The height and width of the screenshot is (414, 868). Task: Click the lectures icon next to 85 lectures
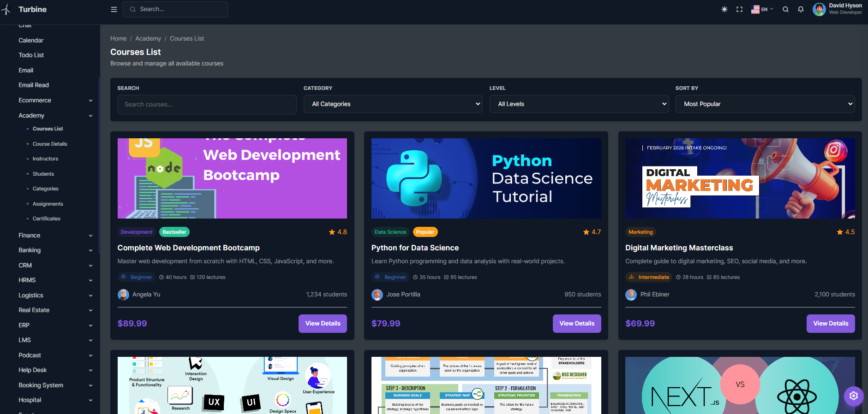tap(709, 277)
